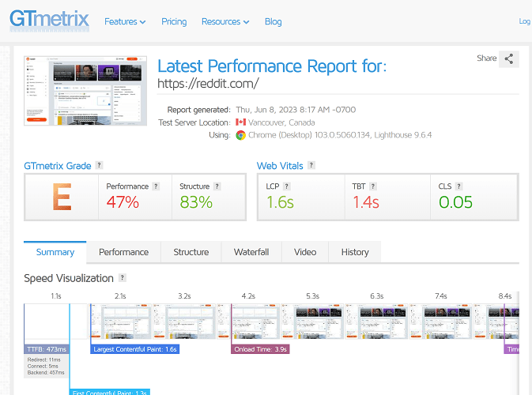Image resolution: width=532 pixels, height=395 pixels.
Task: Open the Waterfall tab
Action: (251, 252)
